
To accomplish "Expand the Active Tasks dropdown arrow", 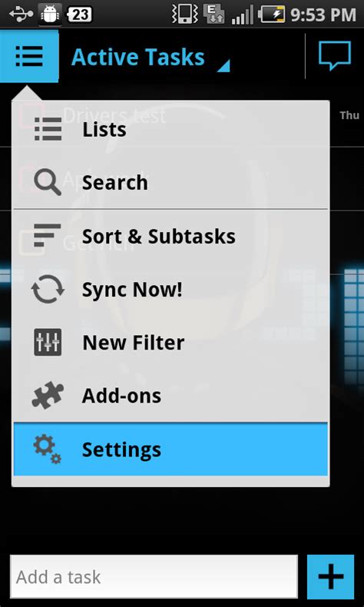I will click(223, 66).
